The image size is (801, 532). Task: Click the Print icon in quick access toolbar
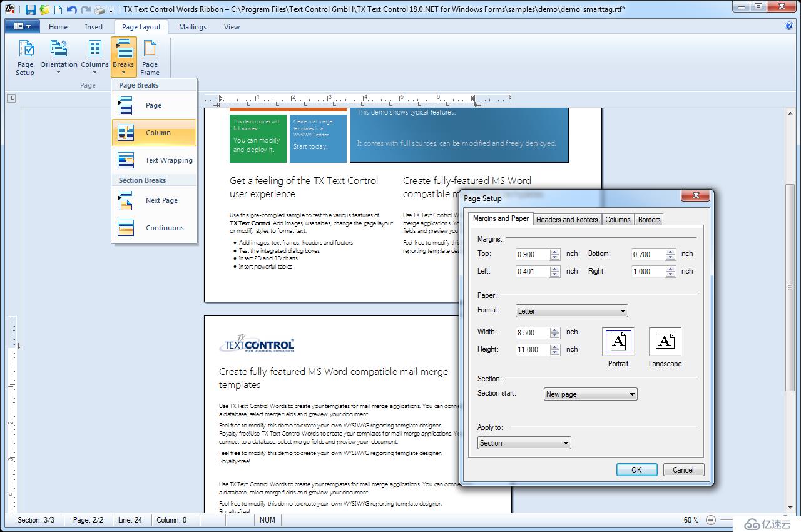coord(99,10)
